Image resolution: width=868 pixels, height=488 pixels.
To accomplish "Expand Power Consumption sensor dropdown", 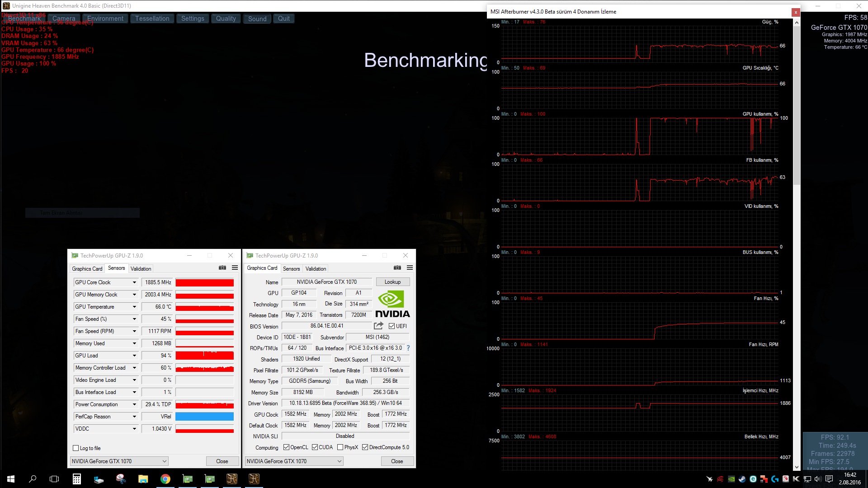I will (x=134, y=404).
